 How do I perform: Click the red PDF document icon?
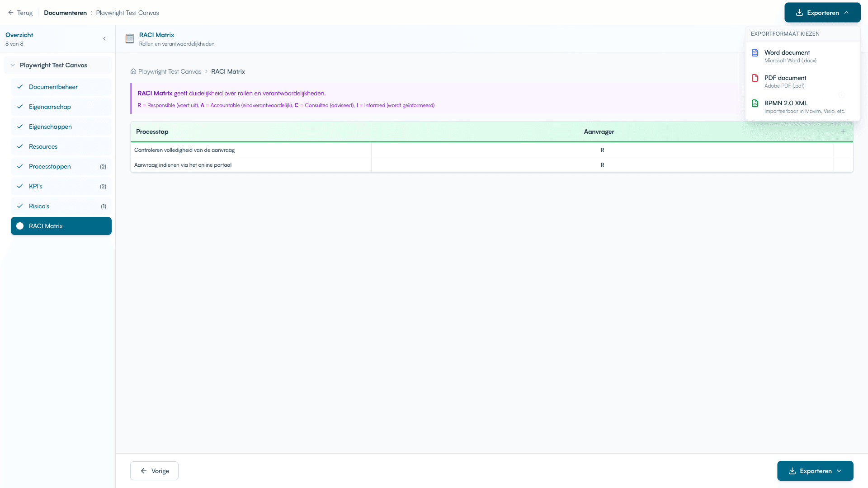coord(755,78)
